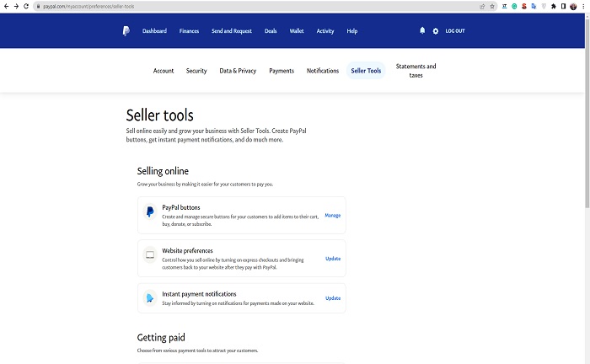
Task: Bookmark this page with the star icon
Action: point(491,7)
